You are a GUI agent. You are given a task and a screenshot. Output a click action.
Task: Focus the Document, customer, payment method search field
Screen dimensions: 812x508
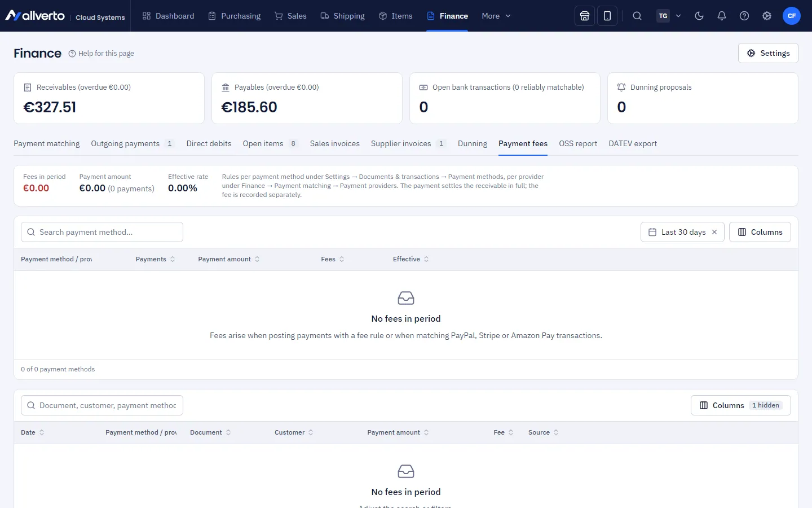coord(102,405)
